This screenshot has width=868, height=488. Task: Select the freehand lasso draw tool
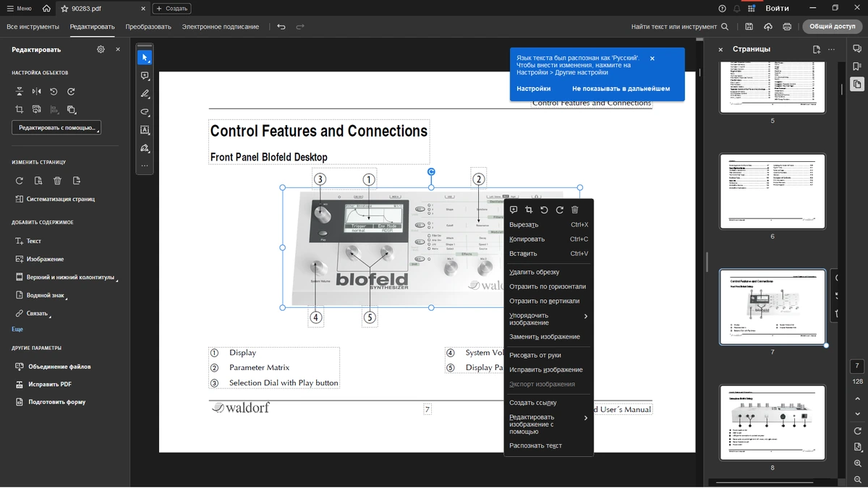145,112
